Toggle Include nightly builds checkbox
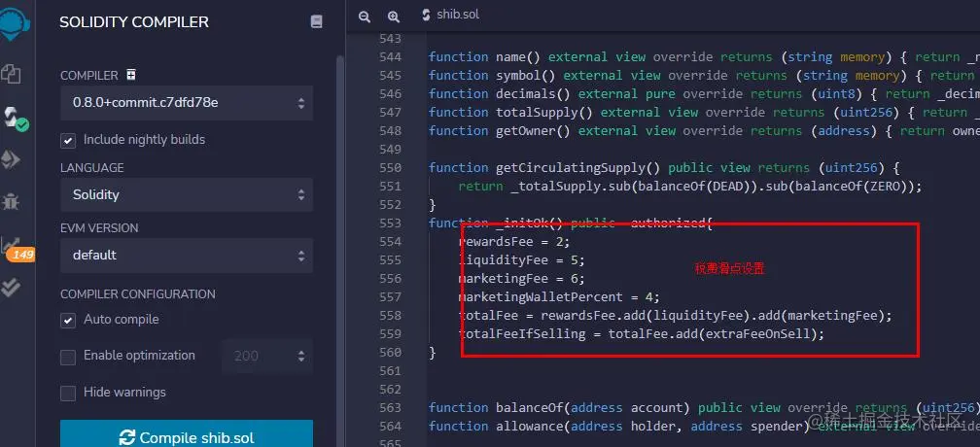The height and width of the screenshot is (447, 980). [68, 141]
